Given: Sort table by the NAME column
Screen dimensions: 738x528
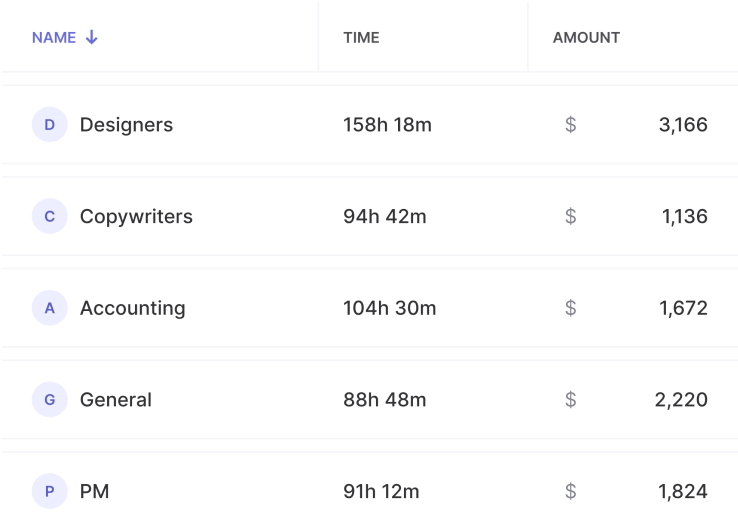Looking at the screenshot, I should point(54,38).
